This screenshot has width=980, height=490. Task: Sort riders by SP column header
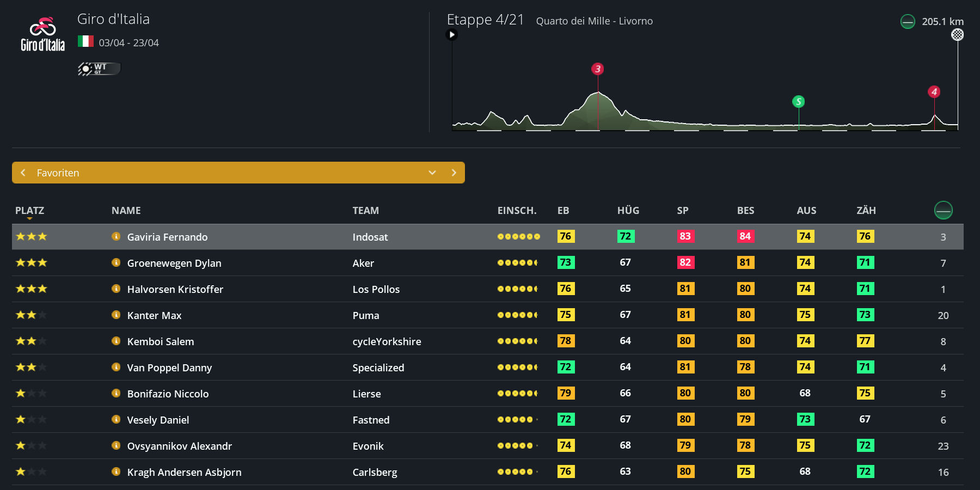683,211
